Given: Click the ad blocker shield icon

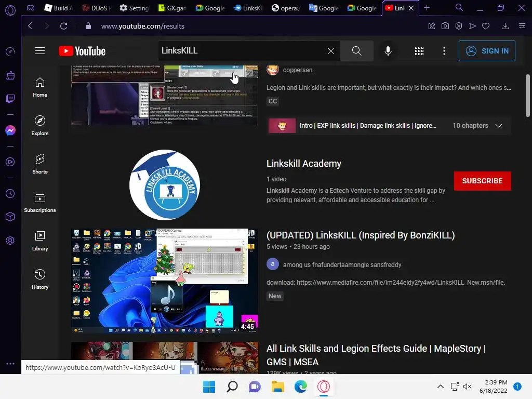Looking at the screenshot, I should pos(459,26).
